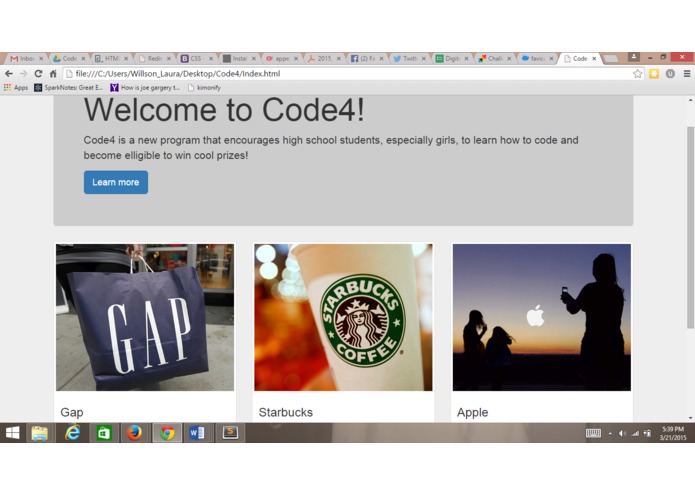Click the page scrollbar thumb
Viewport: 695px width, 494px height.
[690, 227]
